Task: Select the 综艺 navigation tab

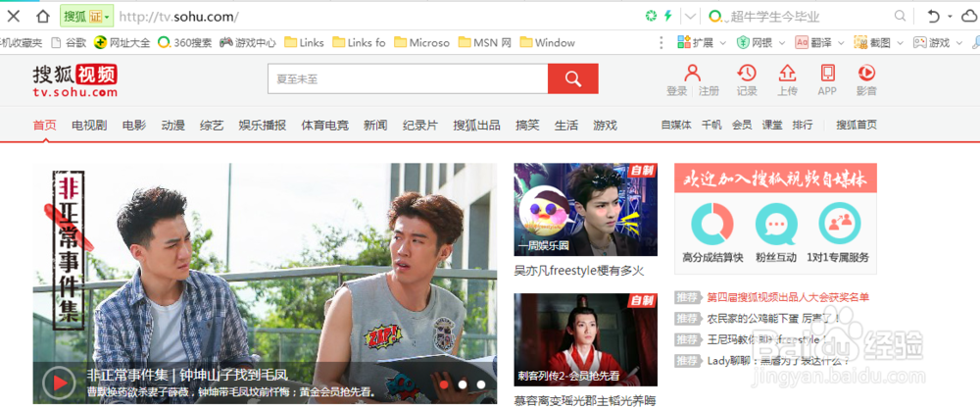Action: tap(212, 126)
